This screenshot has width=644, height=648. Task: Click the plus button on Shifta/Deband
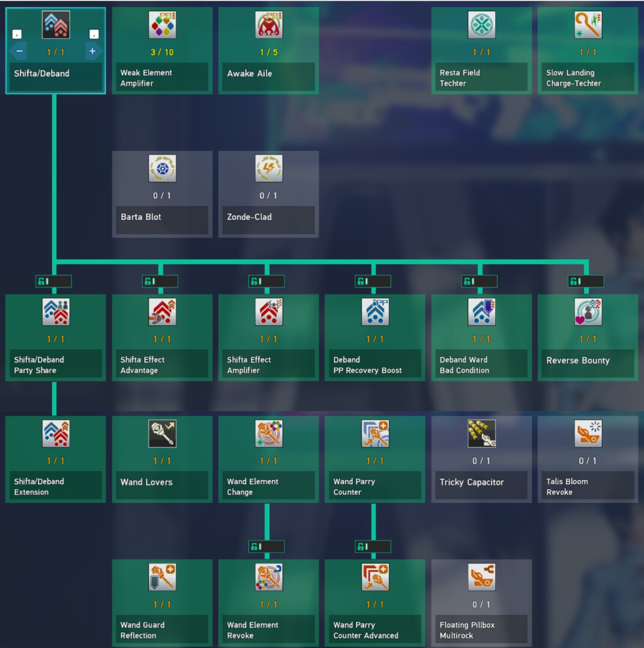(x=92, y=52)
